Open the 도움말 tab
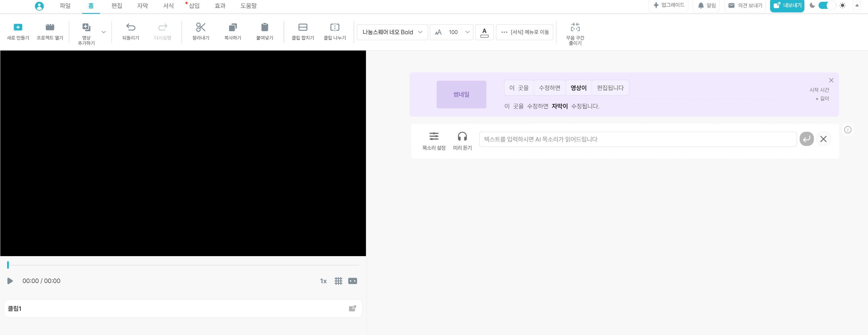The height and width of the screenshot is (335, 868). pyautogui.click(x=249, y=6)
